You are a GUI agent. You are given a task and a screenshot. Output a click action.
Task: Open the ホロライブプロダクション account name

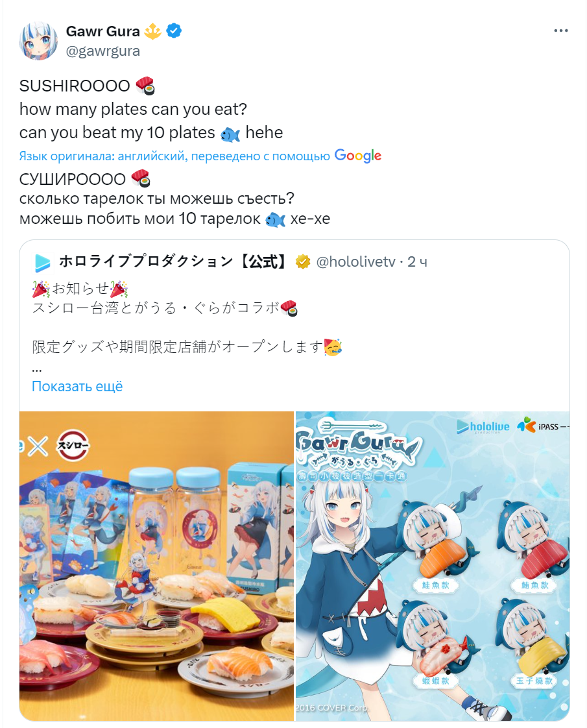tap(174, 261)
